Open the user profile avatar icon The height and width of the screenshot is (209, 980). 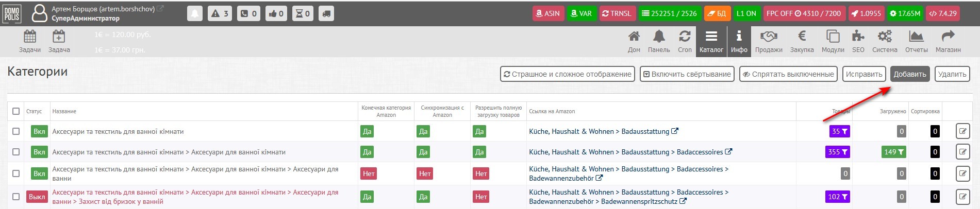tap(40, 13)
